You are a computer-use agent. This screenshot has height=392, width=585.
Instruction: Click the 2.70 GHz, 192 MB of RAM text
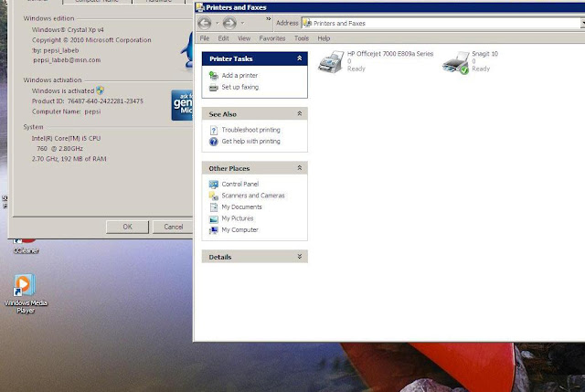tap(69, 159)
